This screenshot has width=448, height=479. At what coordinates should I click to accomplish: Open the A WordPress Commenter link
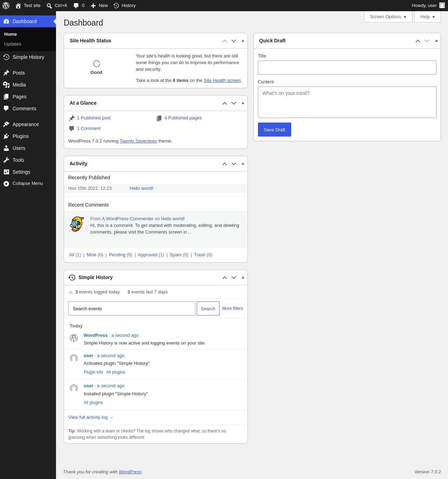(128, 219)
